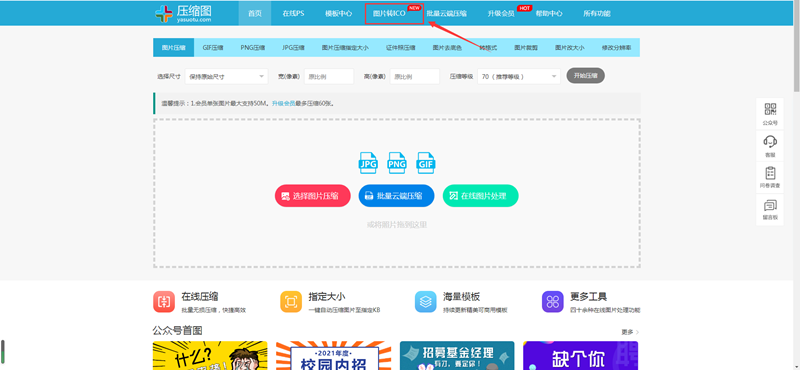Click the blue 海量模板 layers icon
The height and width of the screenshot is (370, 800).
click(426, 302)
